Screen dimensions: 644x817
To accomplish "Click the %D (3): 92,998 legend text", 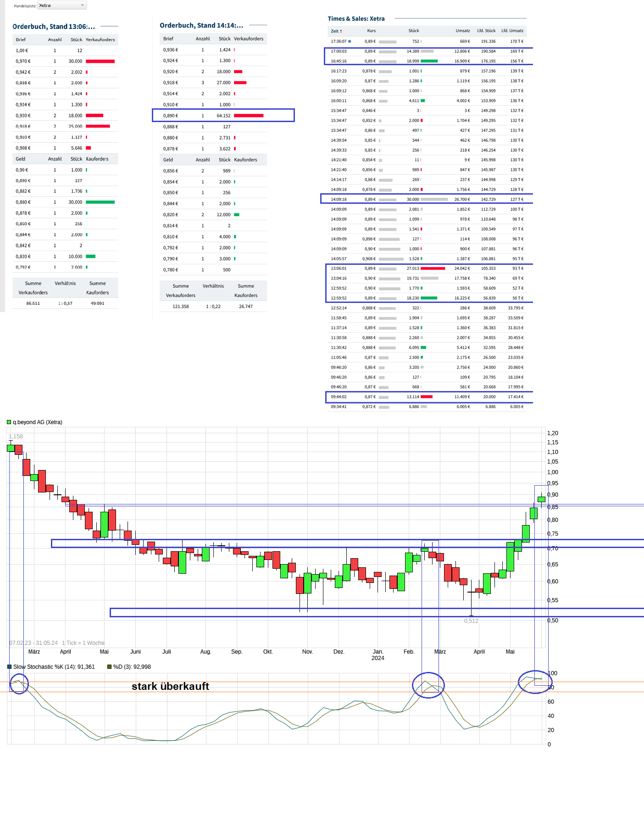I will tap(132, 667).
